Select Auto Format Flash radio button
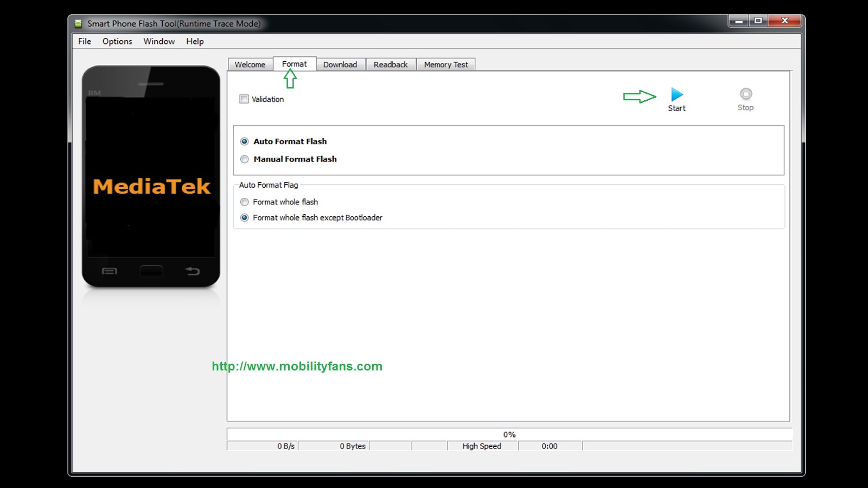Viewport: 868px width, 488px height. [244, 142]
